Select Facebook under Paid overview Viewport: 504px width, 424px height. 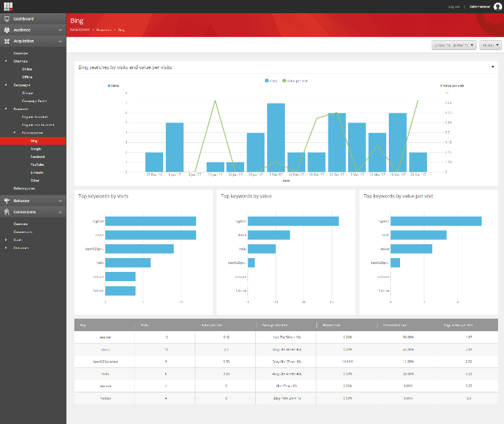[38, 157]
